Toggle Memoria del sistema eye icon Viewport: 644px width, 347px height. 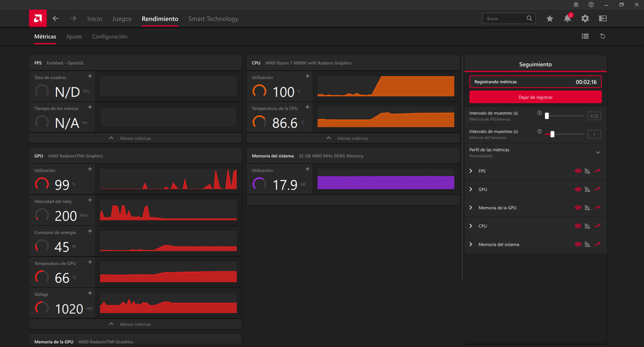578,245
